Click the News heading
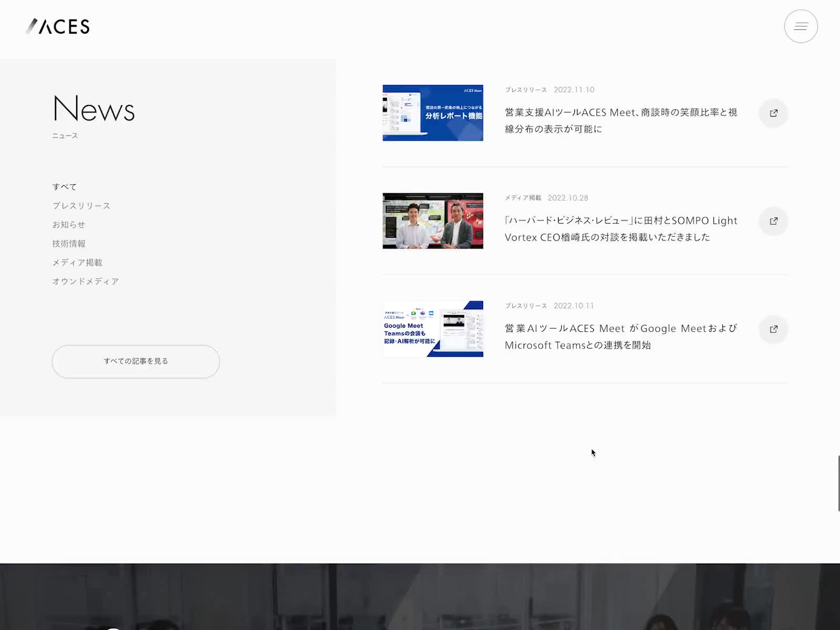 [94, 109]
